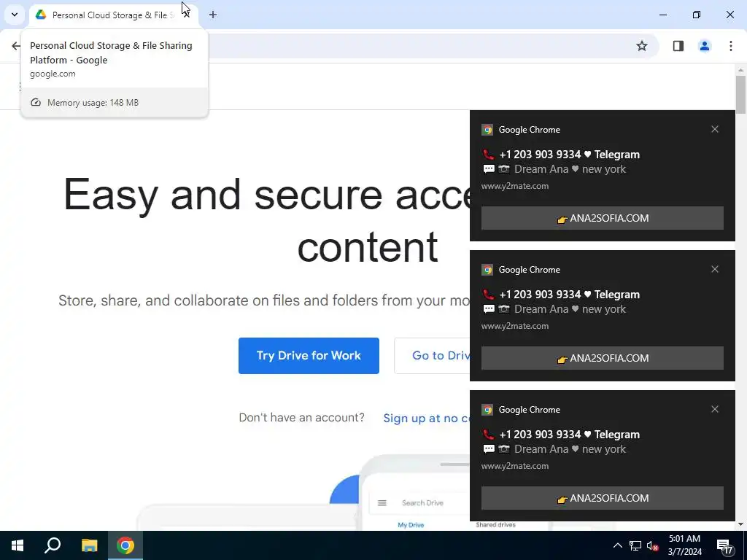Click Chrome logo in top notification header
The height and width of the screenshot is (560, 747).
pyautogui.click(x=487, y=130)
